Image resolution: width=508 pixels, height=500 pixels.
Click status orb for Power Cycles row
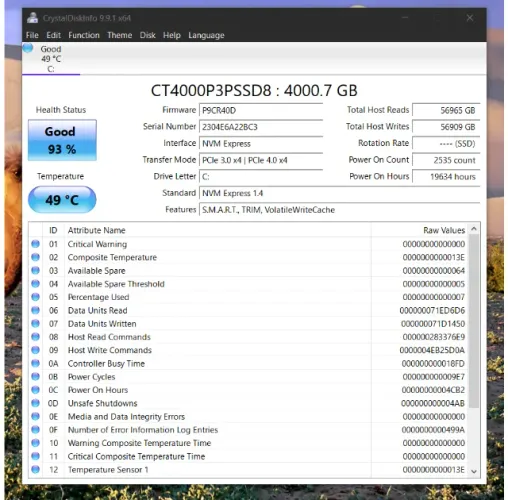coord(35,377)
